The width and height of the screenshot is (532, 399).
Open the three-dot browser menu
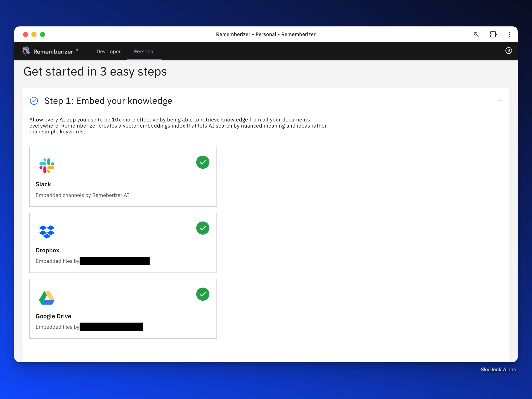pyautogui.click(x=510, y=34)
